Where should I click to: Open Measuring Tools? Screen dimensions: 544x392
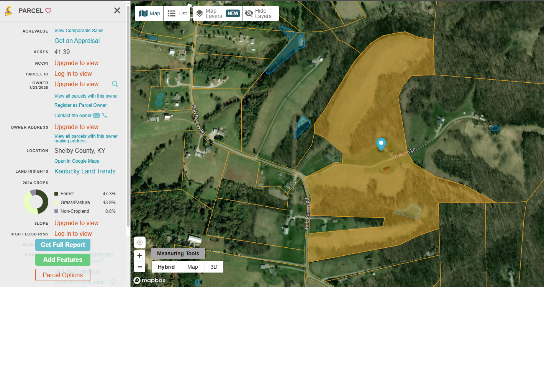pyautogui.click(x=178, y=253)
